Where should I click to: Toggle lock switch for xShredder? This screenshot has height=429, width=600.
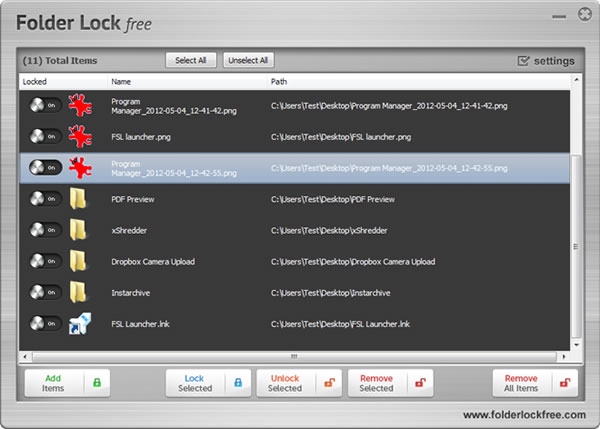(x=46, y=230)
